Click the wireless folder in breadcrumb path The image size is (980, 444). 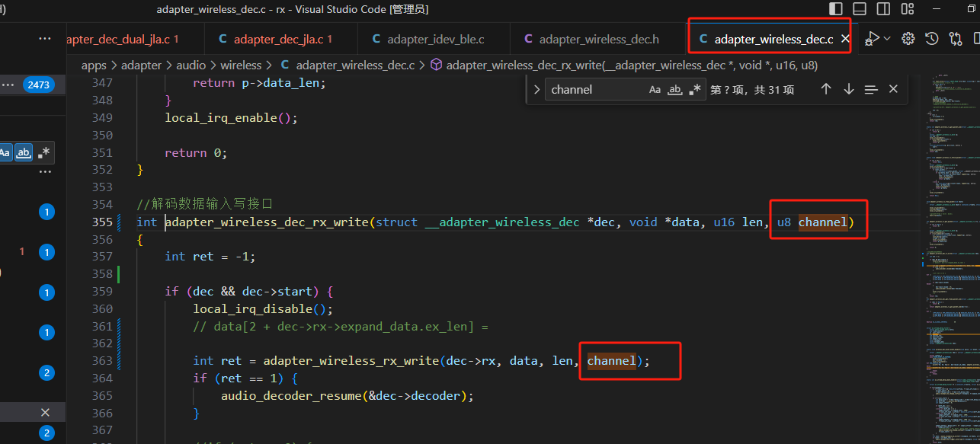pyautogui.click(x=241, y=65)
